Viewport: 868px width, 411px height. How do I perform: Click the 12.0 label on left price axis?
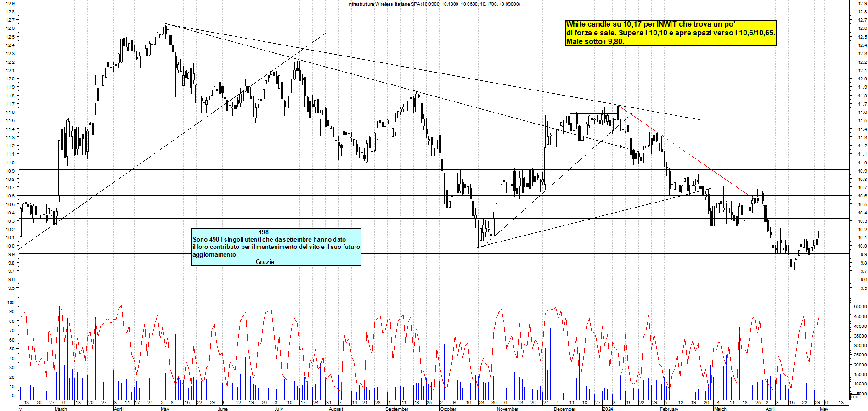(x=11, y=79)
